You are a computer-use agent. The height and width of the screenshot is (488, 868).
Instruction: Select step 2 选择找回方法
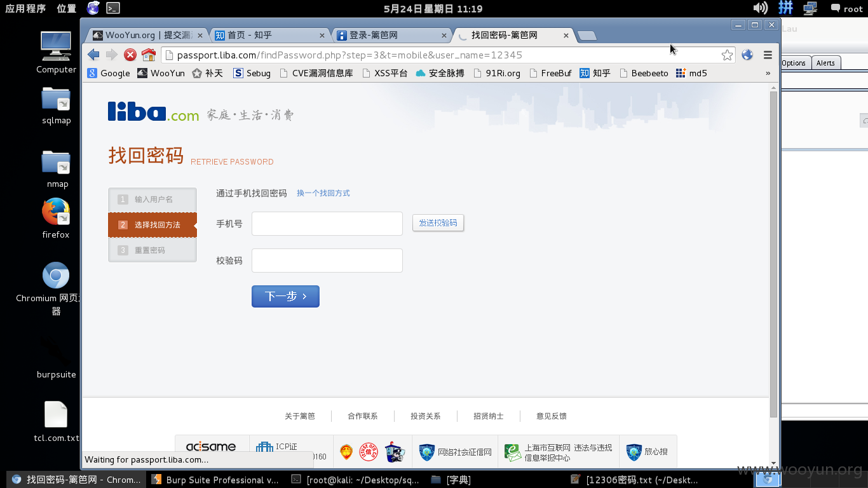(153, 225)
